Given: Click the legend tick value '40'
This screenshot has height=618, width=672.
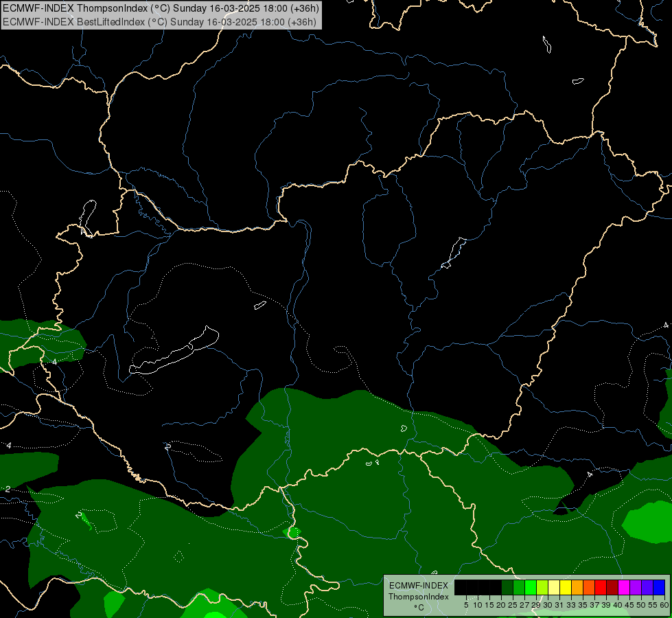Looking at the screenshot, I should [x=618, y=605].
